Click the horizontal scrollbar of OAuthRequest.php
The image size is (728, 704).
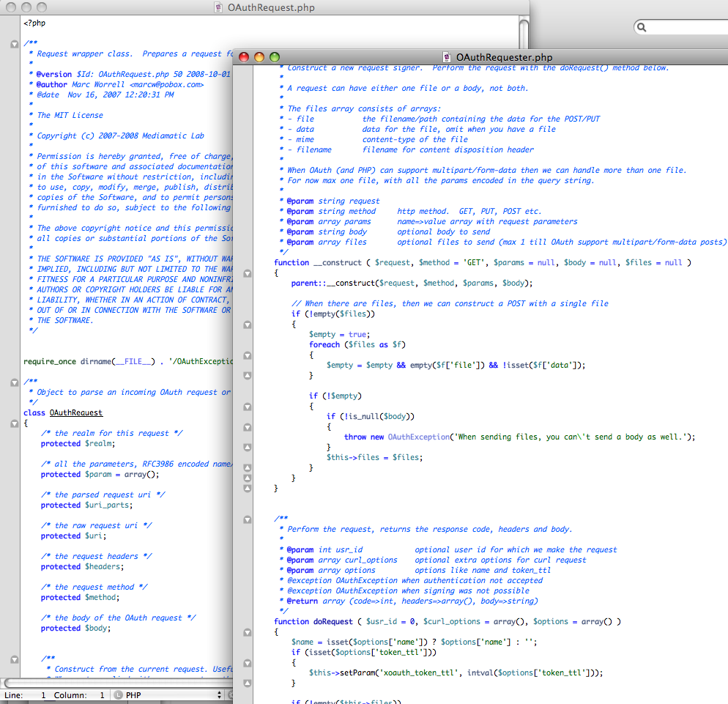tap(110, 683)
